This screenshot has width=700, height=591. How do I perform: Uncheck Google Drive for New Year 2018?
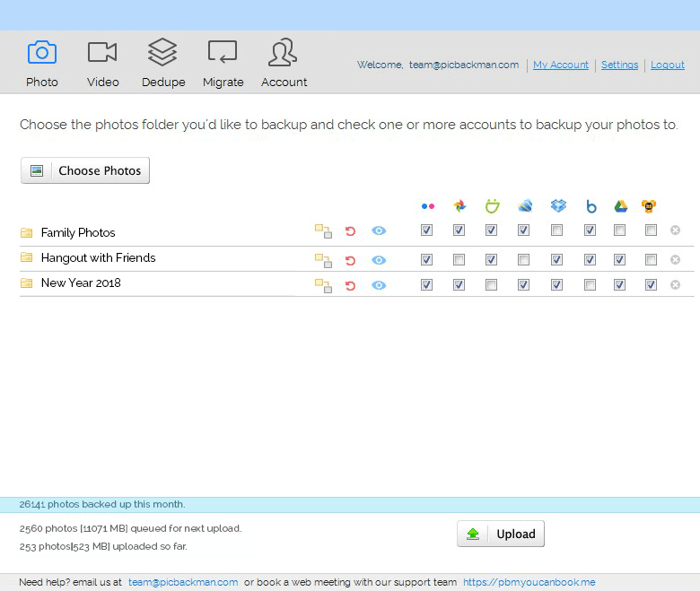(x=619, y=284)
